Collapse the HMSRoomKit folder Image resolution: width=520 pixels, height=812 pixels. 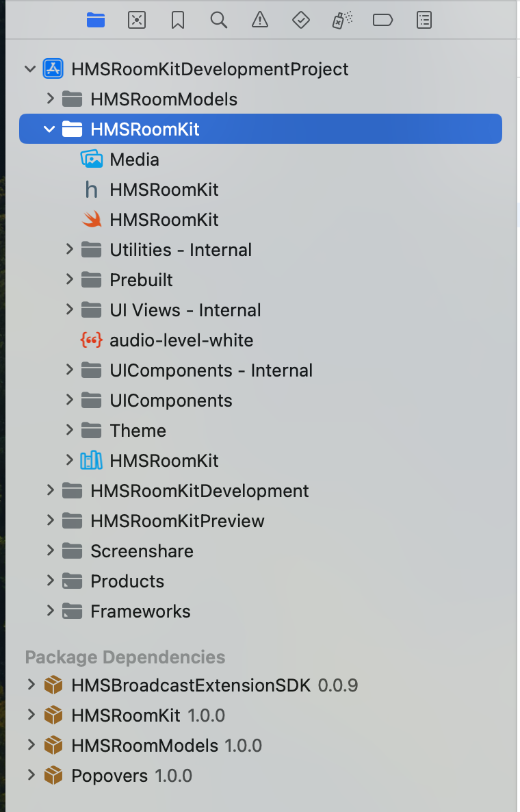point(48,128)
